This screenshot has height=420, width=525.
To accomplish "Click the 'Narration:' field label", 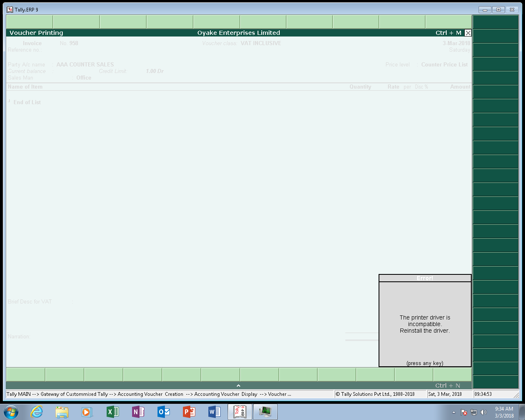I will click(x=19, y=336).
